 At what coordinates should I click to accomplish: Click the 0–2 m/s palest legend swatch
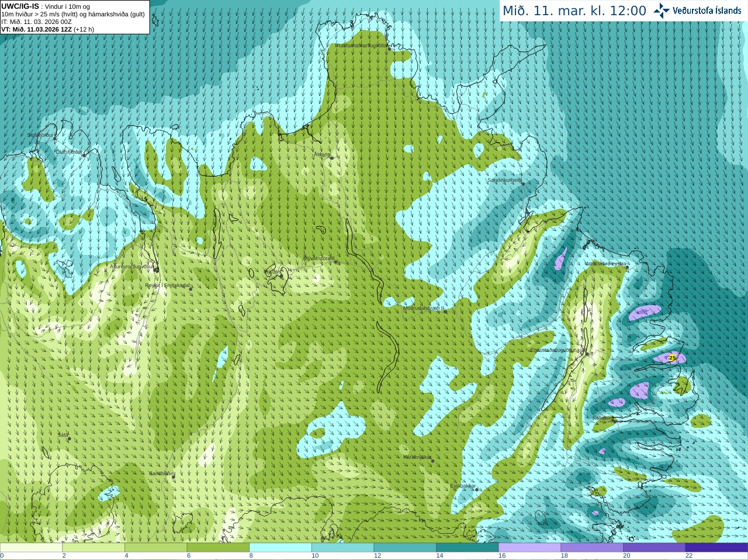[31, 548]
